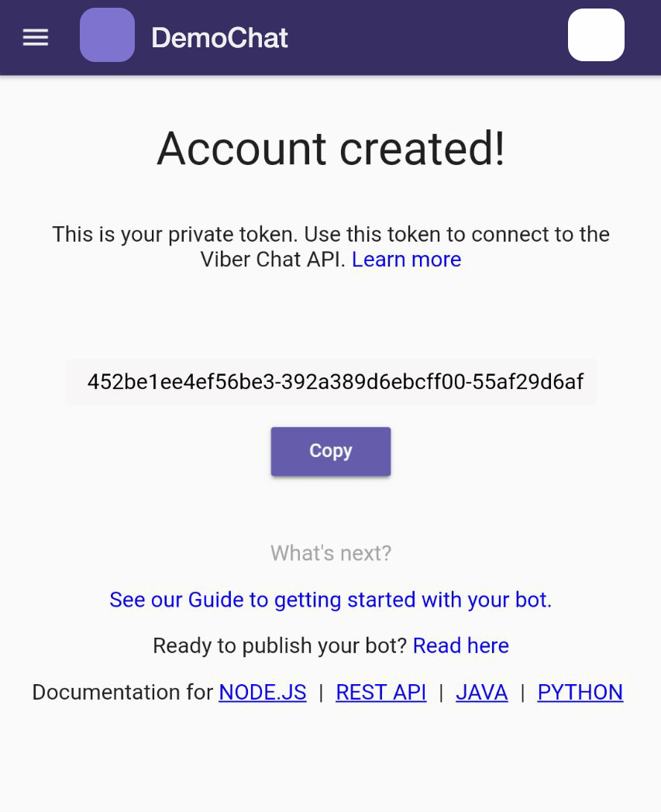Viewport: 661px width, 812px height.
Task: Open NODE.JS documentation
Action: [x=263, y=693]
